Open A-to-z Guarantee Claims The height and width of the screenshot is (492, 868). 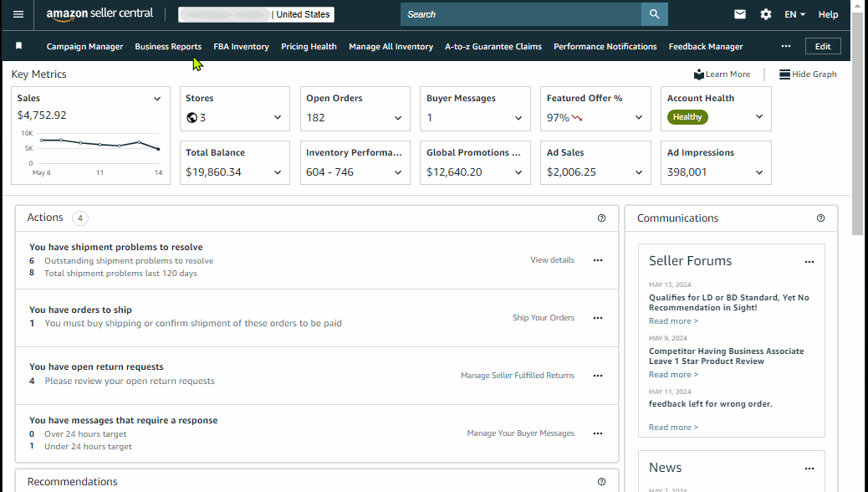click(x=493, y=47)
